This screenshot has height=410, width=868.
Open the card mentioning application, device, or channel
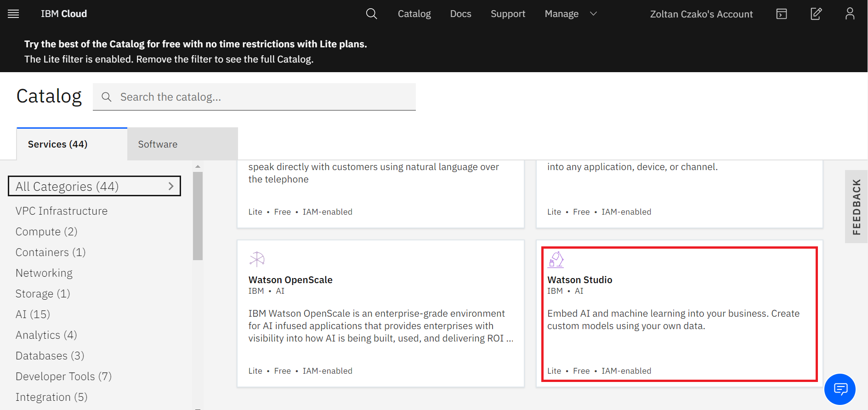point(679,194)
